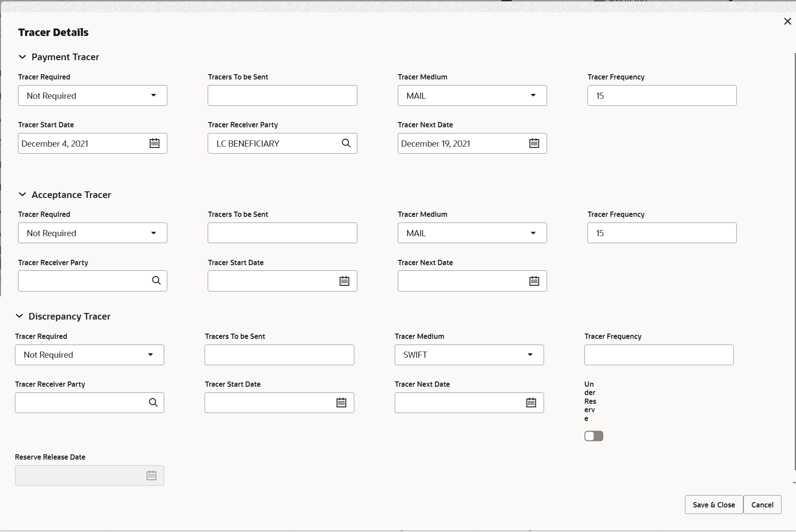The height and width of the screenshot is (532, 796).
Task: Open Acceptance Tracer Medium MAIL dropdown
Action: click(472, 233)
